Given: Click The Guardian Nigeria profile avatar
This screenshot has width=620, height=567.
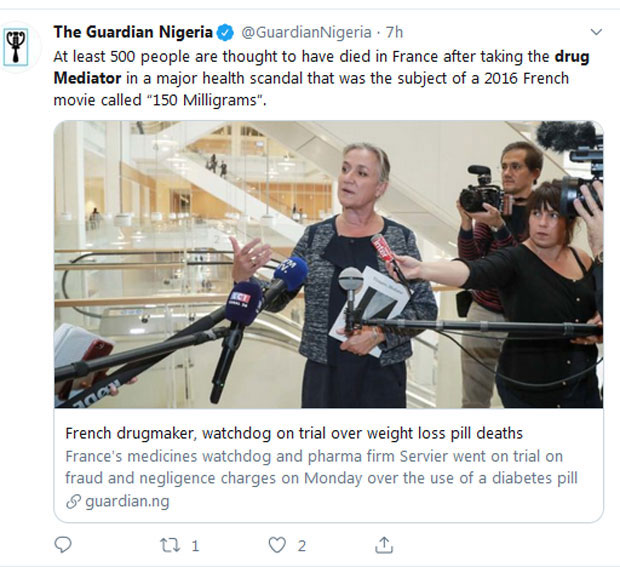Looking at the screenshot, I should click(17, 45).
